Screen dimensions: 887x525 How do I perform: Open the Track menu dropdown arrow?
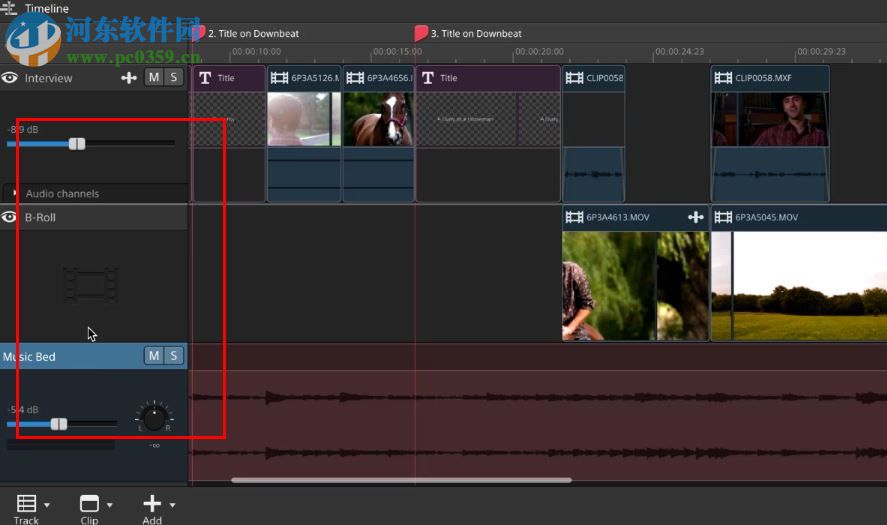[47, 505]
